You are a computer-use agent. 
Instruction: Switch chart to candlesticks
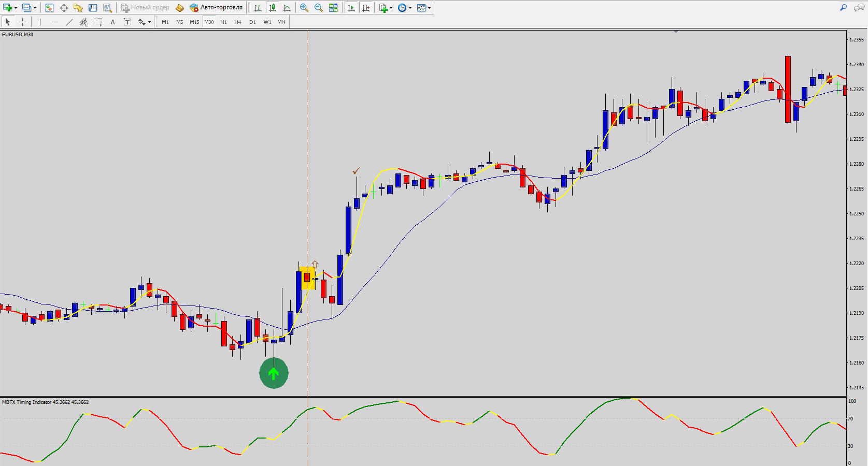[273, 8]
